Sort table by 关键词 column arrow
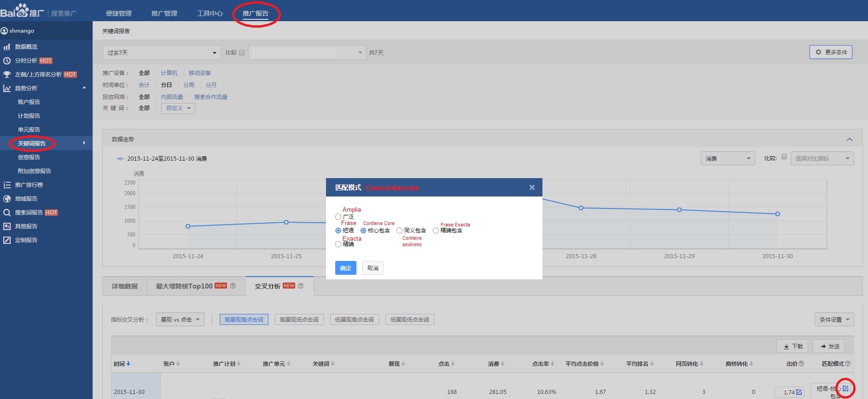Image resolution: width=868 pixels, height=399 pixels. [333, 364]
